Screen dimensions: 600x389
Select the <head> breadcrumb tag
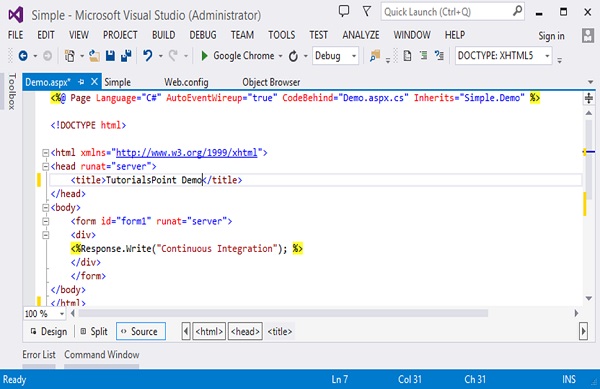pos(245,331)
